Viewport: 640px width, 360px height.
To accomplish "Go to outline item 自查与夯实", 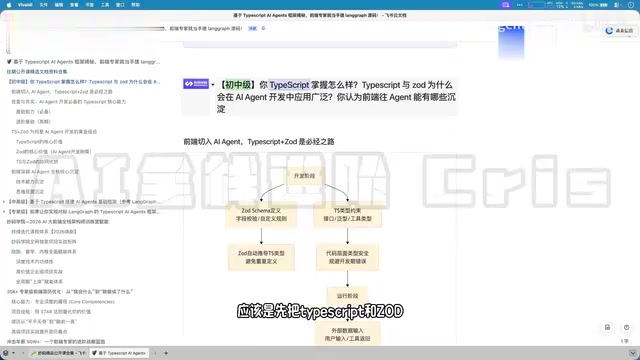I will pos(69,102).
